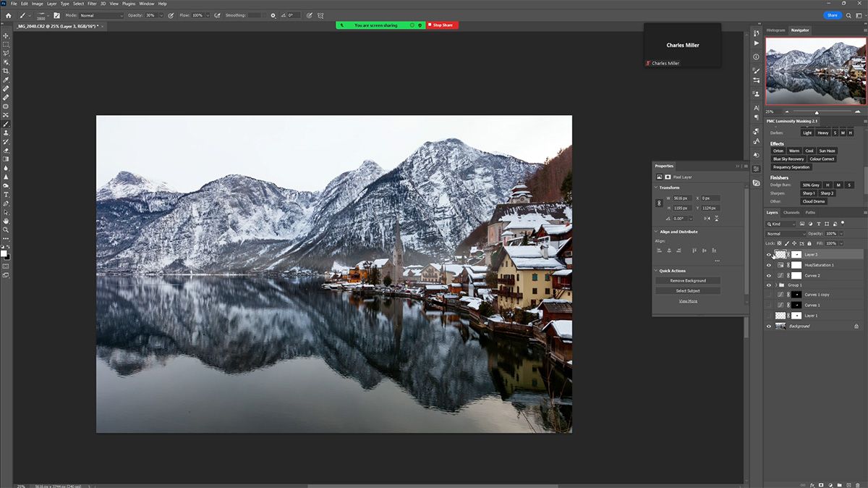Open the layer blend mode dropdown
Image resolution: width=868 pixels, height=488 pixels.
point(786,234)
